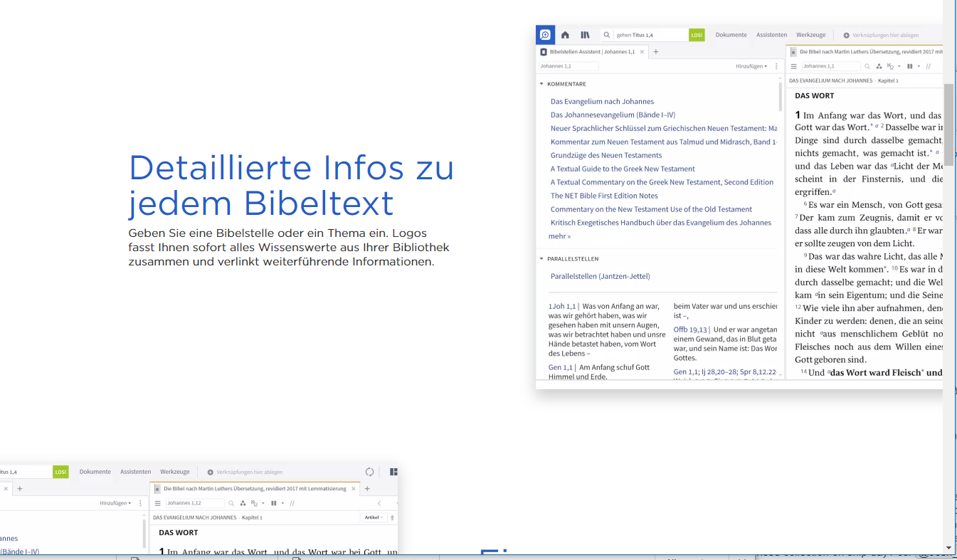This screenshot has width=957, height=560.
Task: Open the visual filters icon in lower Bible panel
Action: click(x=243, y=503)
